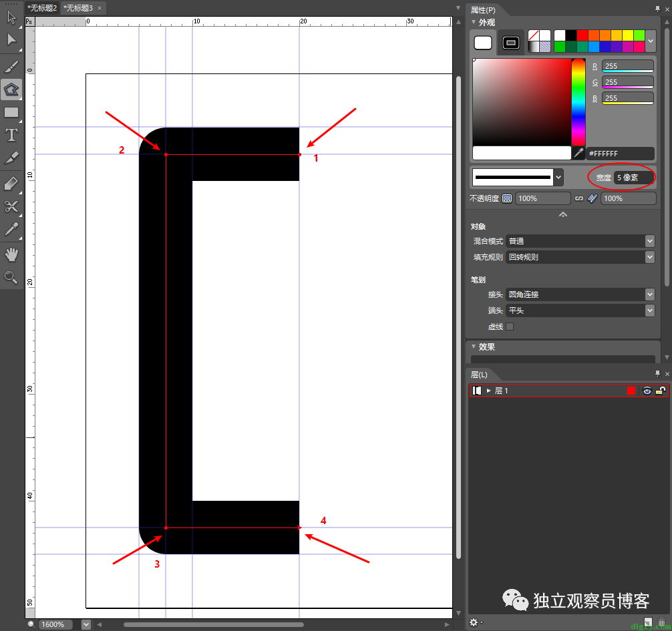Click the 属性(P) panel tab
Image resolution: width=672 pixels, height=631 pixels.
tap(483, 10)
